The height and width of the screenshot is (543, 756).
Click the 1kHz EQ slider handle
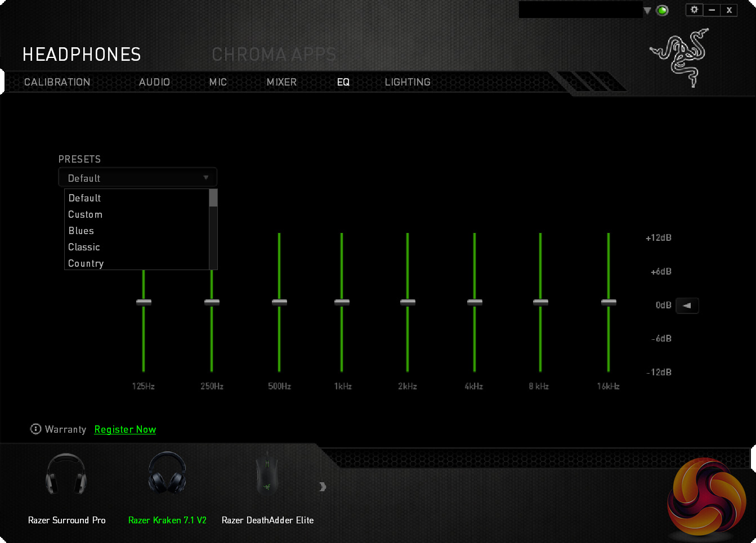(342, 302)
